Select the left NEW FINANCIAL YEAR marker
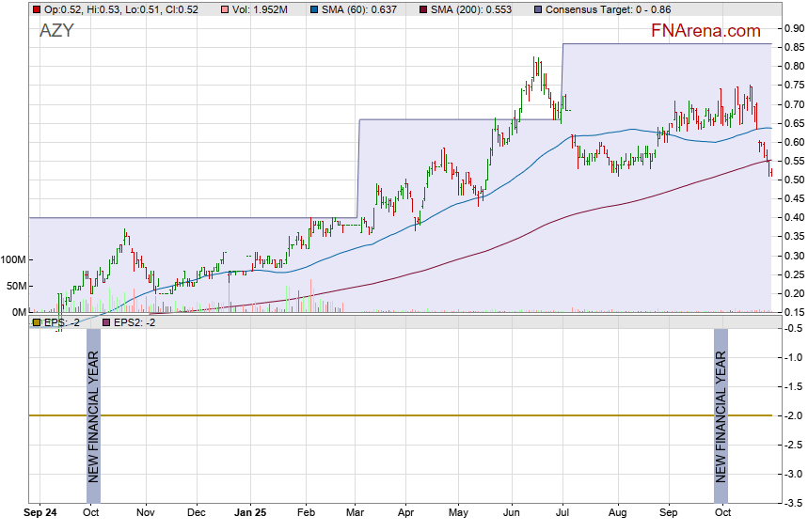The width and height of the screenshot is (808, 532). click(x=93, y=415)
